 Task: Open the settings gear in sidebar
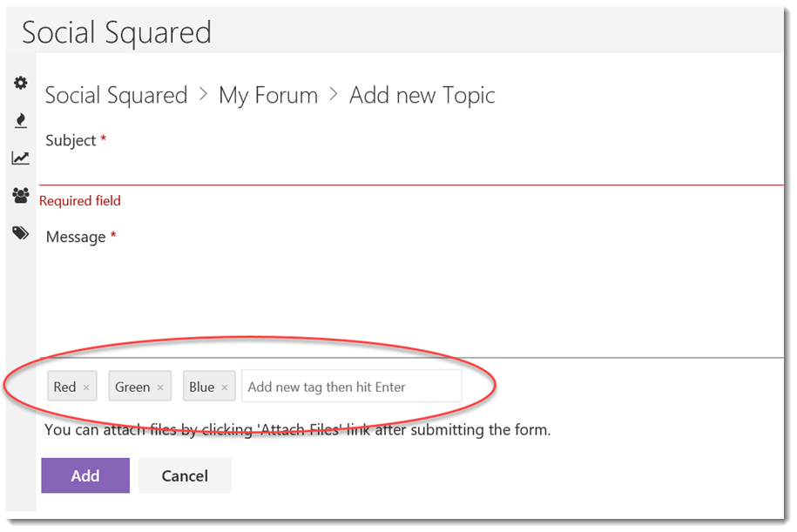point(20,84)
